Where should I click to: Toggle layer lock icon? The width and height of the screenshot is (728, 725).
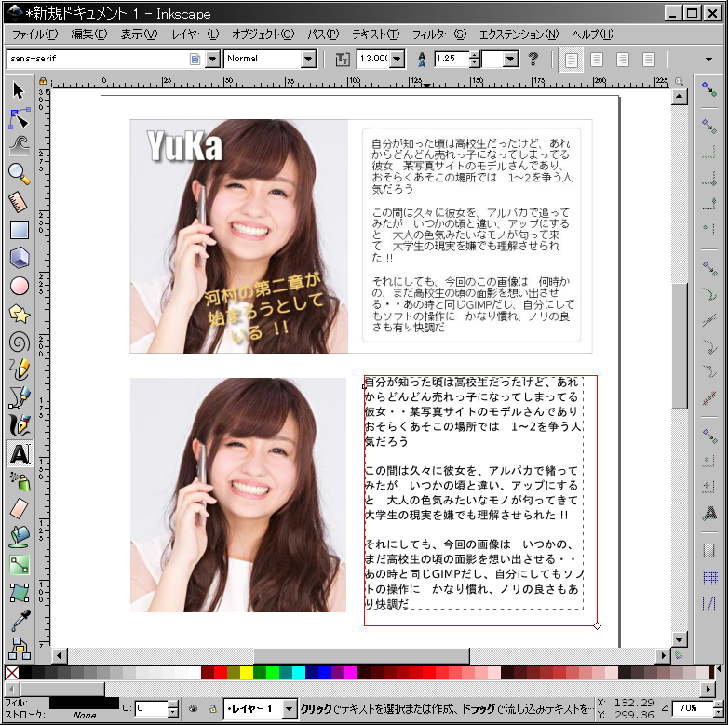point(213,709)
